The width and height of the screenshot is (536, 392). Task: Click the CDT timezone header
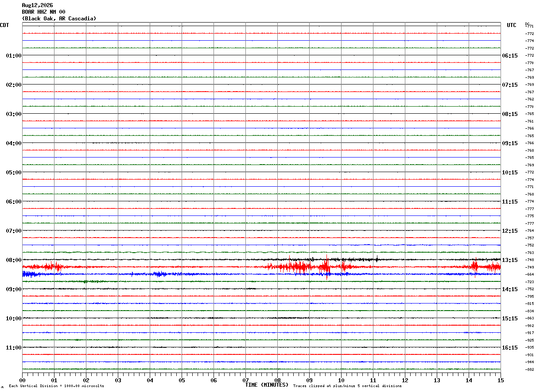[x=4, y=25]
